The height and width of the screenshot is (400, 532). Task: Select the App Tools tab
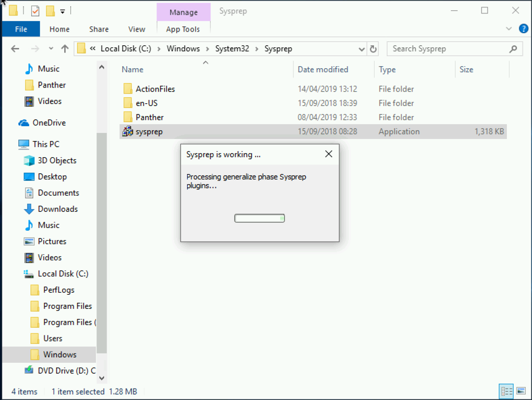coord(183,29)
